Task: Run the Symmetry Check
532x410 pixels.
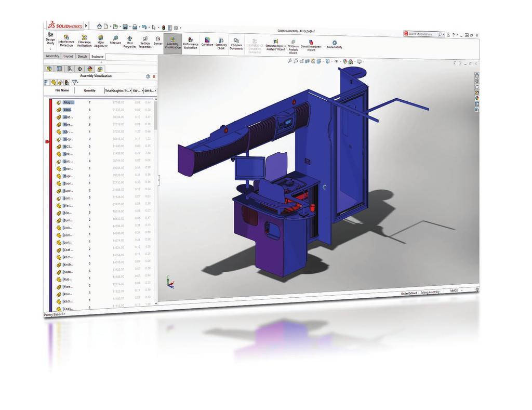Action: coord(221,44)
